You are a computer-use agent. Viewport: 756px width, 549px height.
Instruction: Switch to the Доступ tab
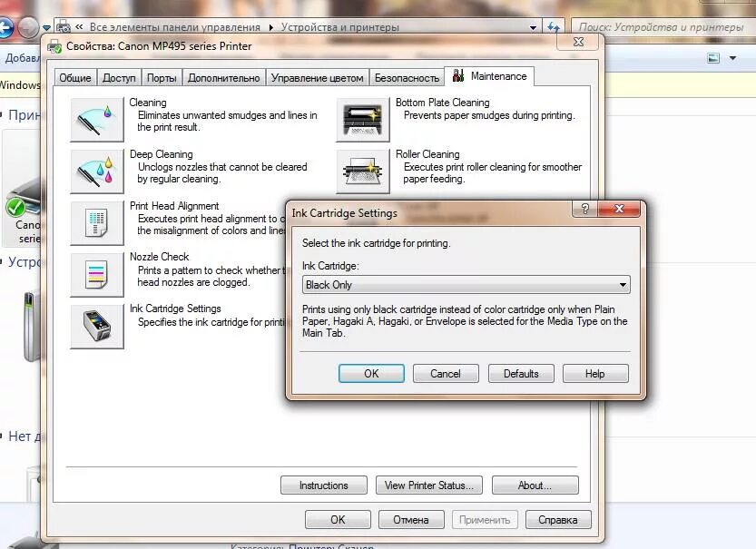point(119,78)
